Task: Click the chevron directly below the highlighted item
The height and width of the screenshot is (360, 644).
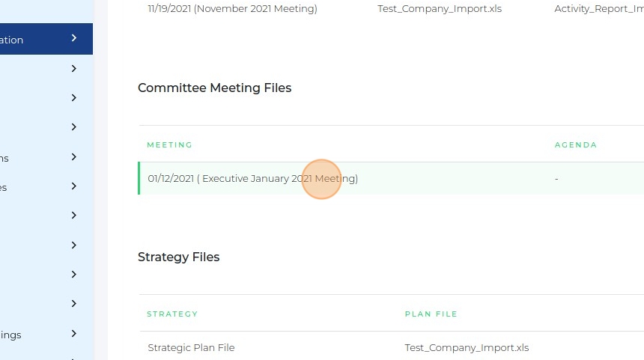Action: tap(73, 69)
